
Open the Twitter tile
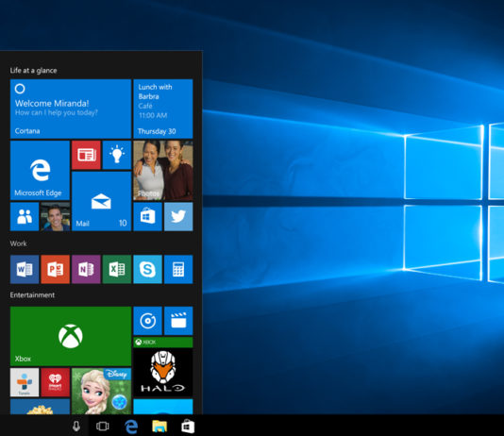click(178, 216)
